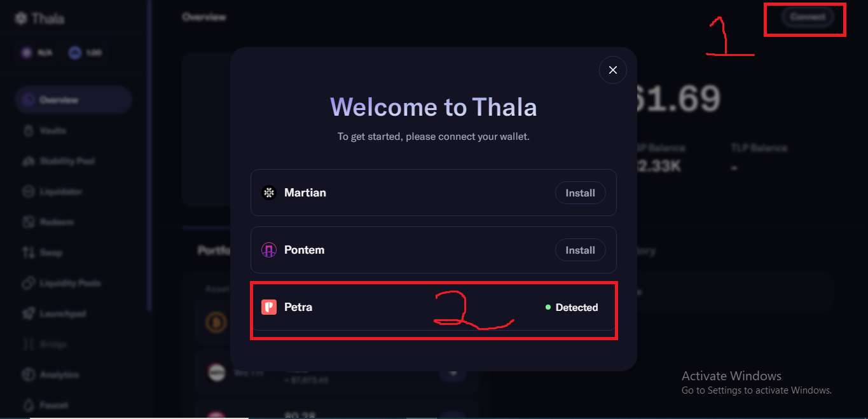This screenshot has height=419, width=868.
Task: Select the Martian wallet row
Action: point(434,193)
